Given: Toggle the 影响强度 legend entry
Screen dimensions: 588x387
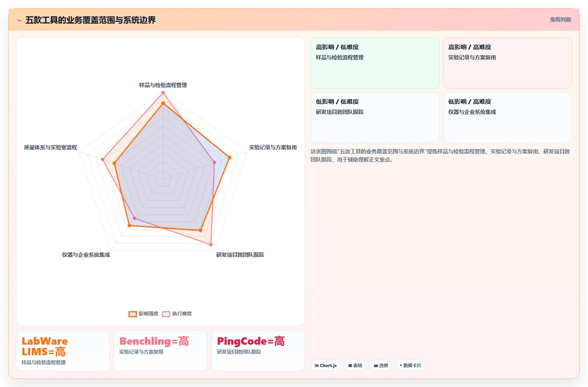Looking at the screenshot, I should pos(143,314).
